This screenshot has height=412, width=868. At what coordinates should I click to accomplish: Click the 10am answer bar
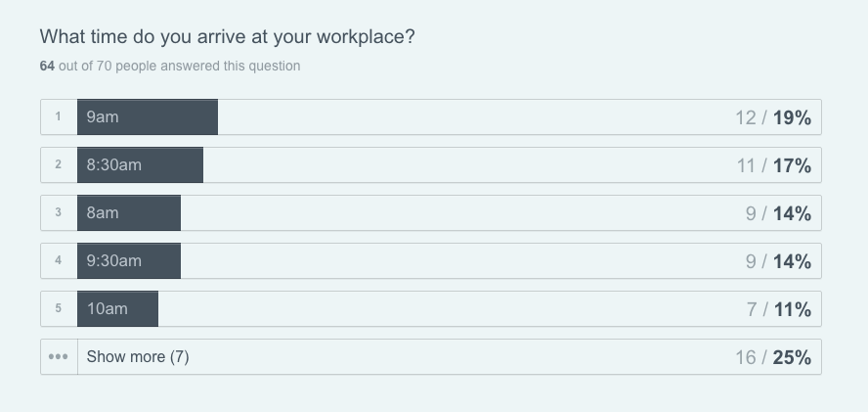117,309
